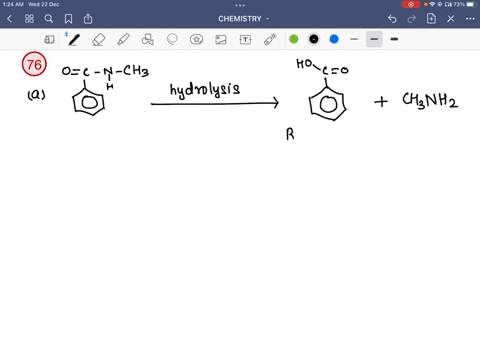Tap the red circled question number 76
The height and width of the screenshot is (360, 480).
click(34, 64)
